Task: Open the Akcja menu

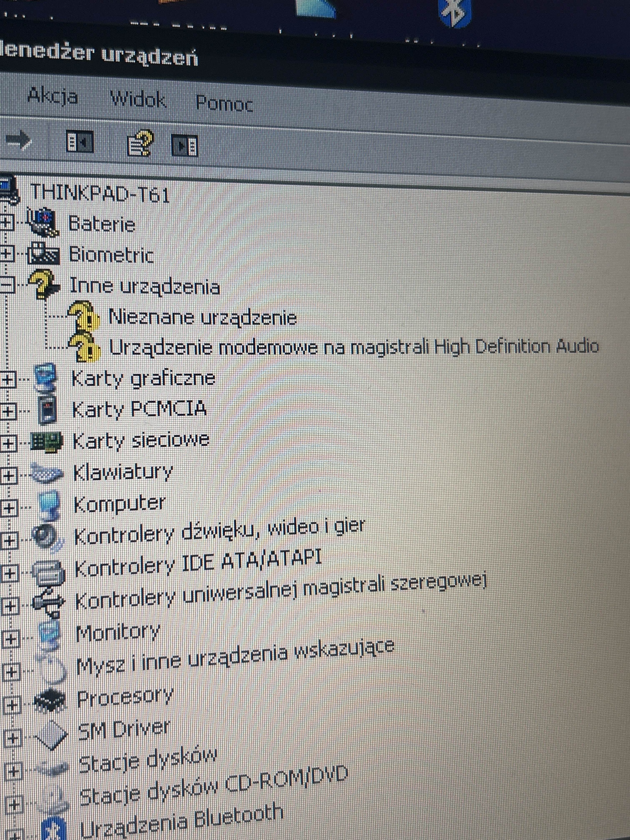Action: point(53,96)
